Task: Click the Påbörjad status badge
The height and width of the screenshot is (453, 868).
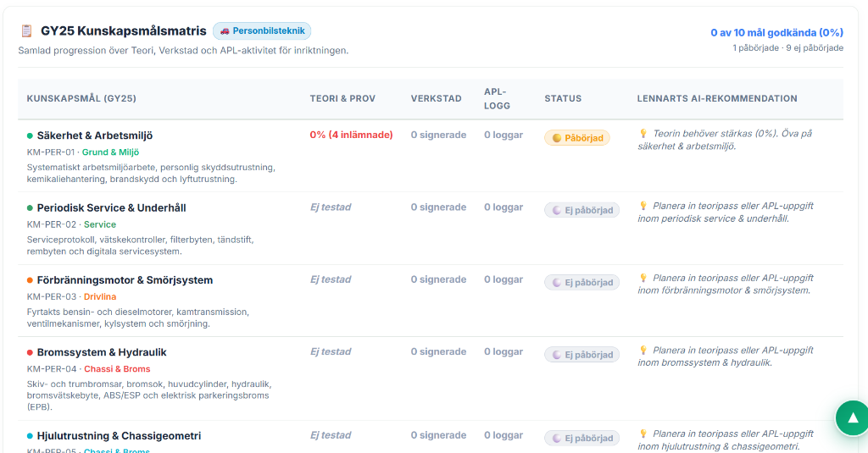Action: point(576,138)
